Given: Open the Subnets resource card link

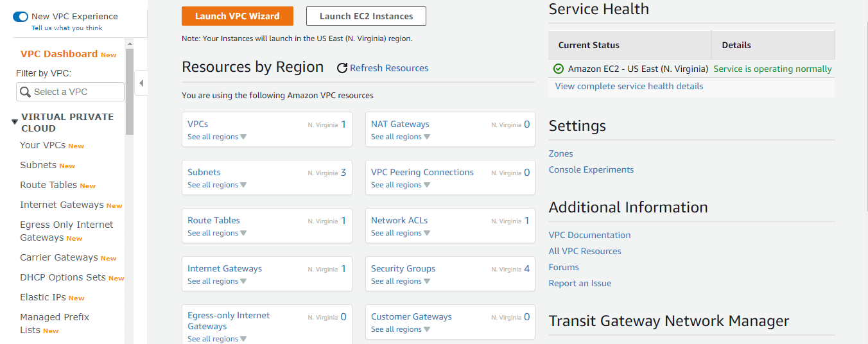Looking at the screenshot, I should (x=204, y=172).
